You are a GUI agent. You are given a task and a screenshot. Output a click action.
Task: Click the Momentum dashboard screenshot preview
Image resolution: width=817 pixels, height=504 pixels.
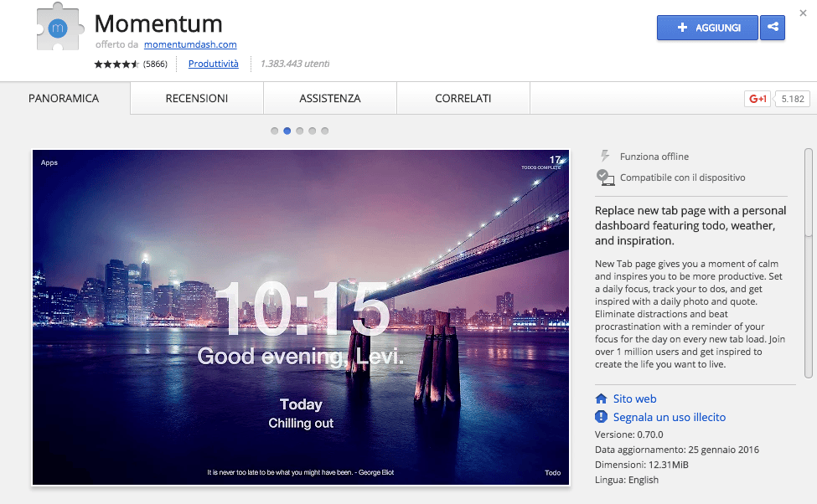point(300,318)
